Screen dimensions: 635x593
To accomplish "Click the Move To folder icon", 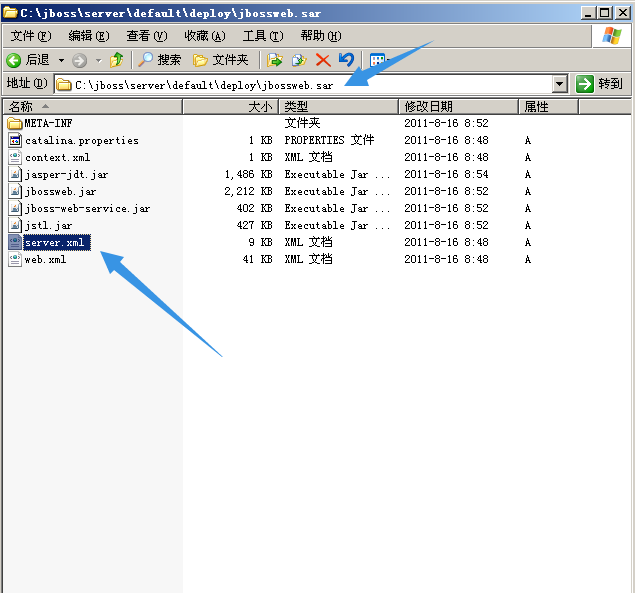I will (275, 60).
